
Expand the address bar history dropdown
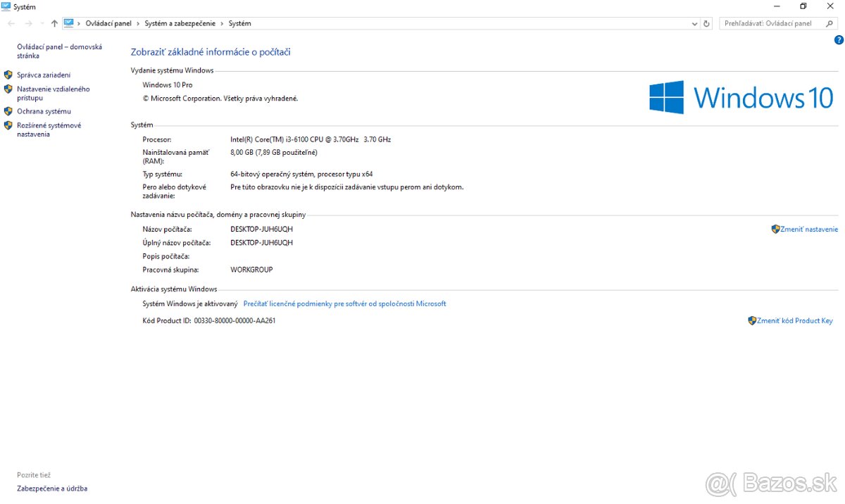695,23
